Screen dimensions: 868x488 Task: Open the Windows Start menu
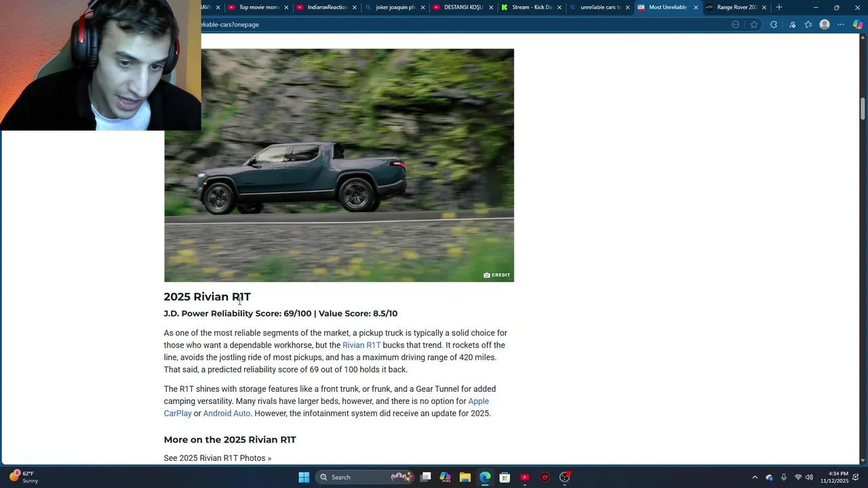click(304, 477)
